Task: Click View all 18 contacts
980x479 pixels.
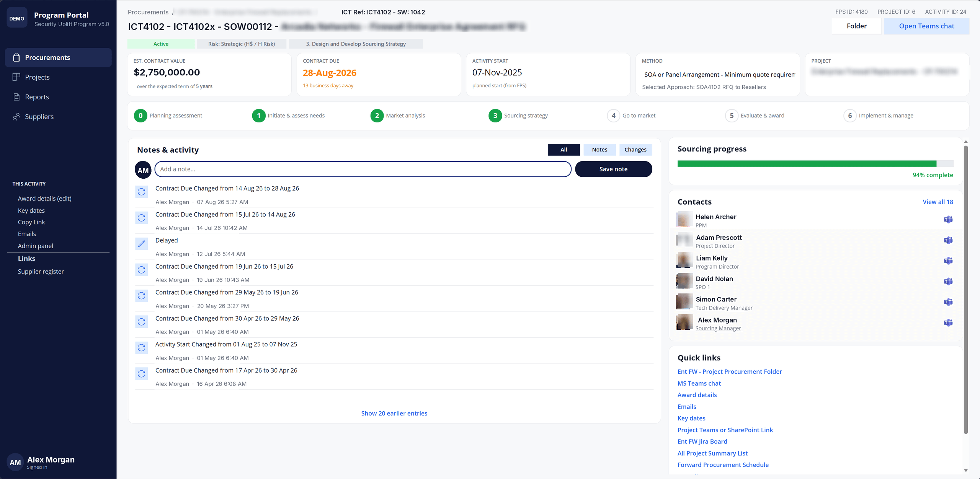Action: 938,202
